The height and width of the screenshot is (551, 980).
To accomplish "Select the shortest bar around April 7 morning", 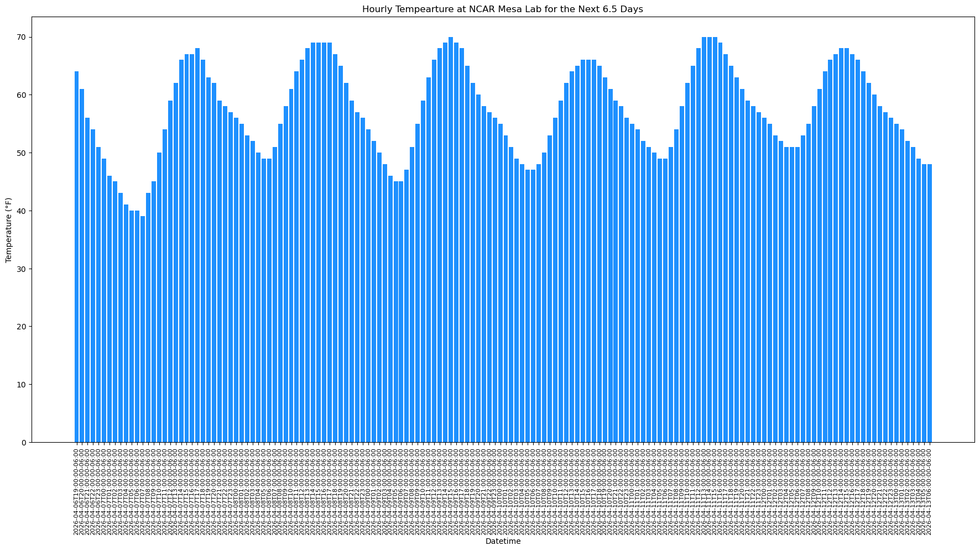I will (144, 332).
